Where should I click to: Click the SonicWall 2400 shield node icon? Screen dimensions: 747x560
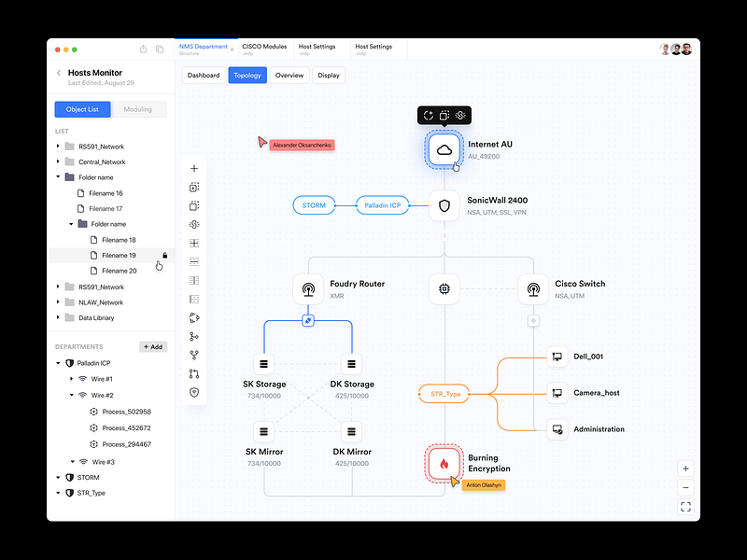click(444, 206)
